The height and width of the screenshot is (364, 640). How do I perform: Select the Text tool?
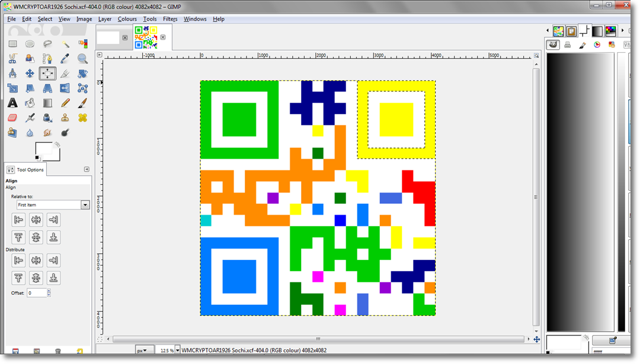click(12, 103)
